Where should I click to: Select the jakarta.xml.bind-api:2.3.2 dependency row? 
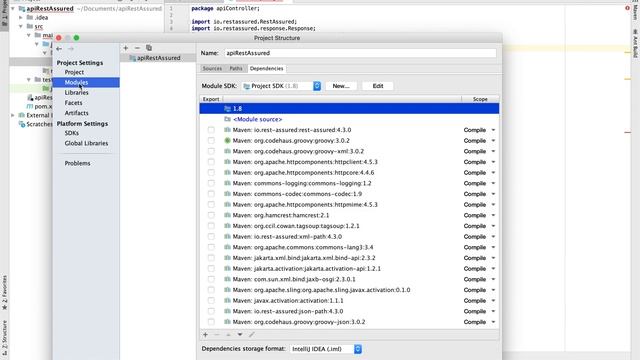[349, 258]
